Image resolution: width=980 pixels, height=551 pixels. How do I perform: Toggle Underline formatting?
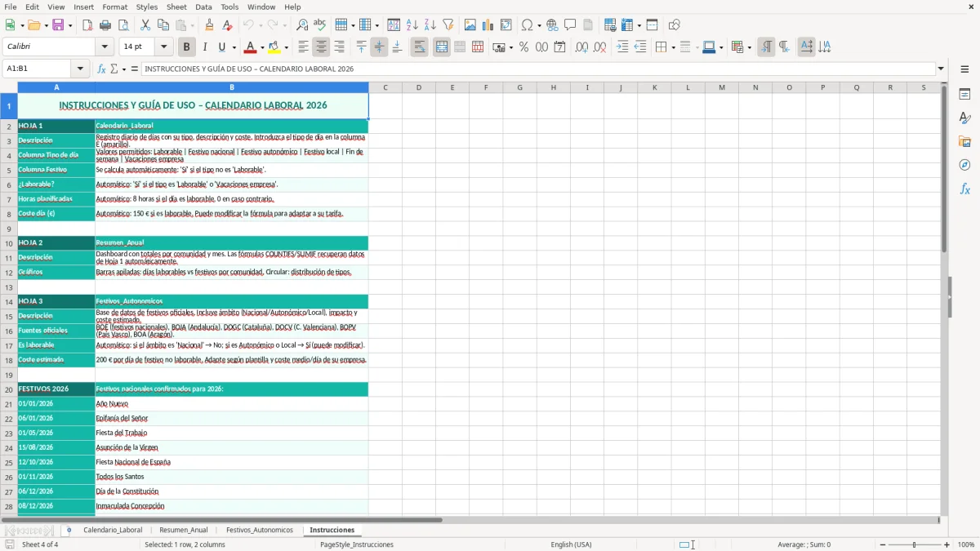point(221,47)
